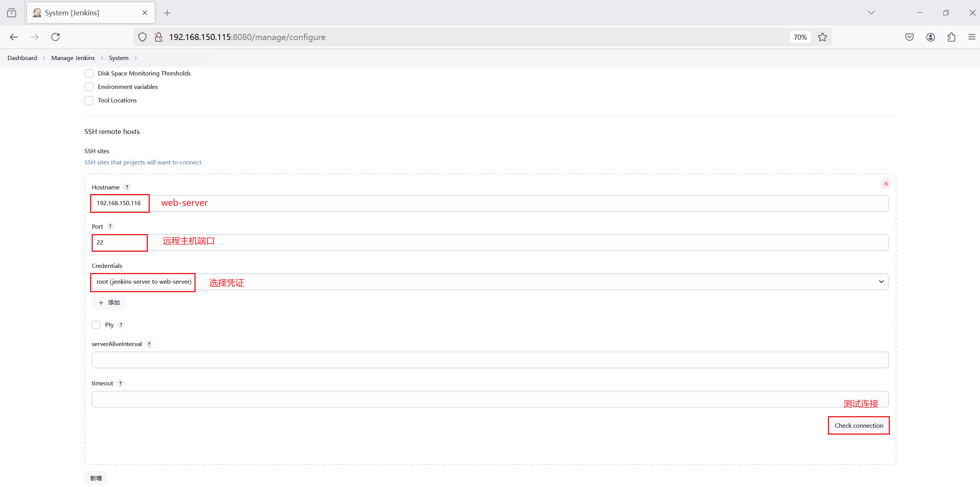Click the 新增 add site button
Viewport: 980px width, 487px height.
(96, 478)
